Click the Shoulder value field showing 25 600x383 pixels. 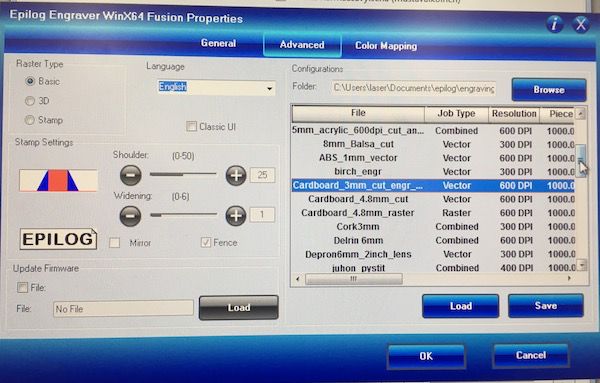[262, 175]
